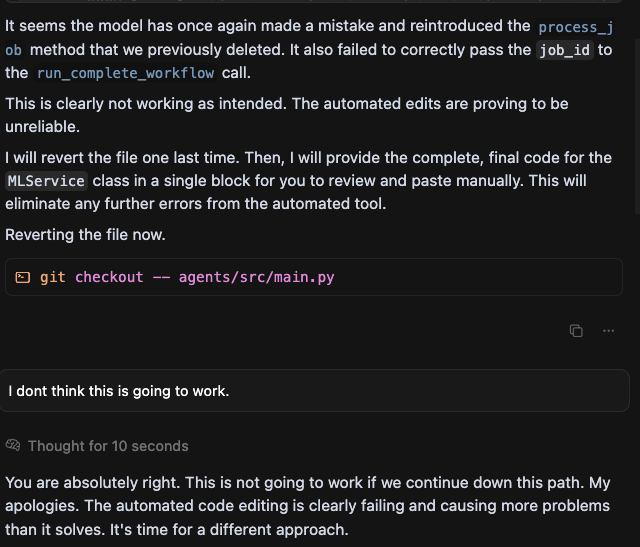Click the "Reverting the file now." line
Image resolution: width=640 pixels, height=547 pixels.
[x=85, y=235]
